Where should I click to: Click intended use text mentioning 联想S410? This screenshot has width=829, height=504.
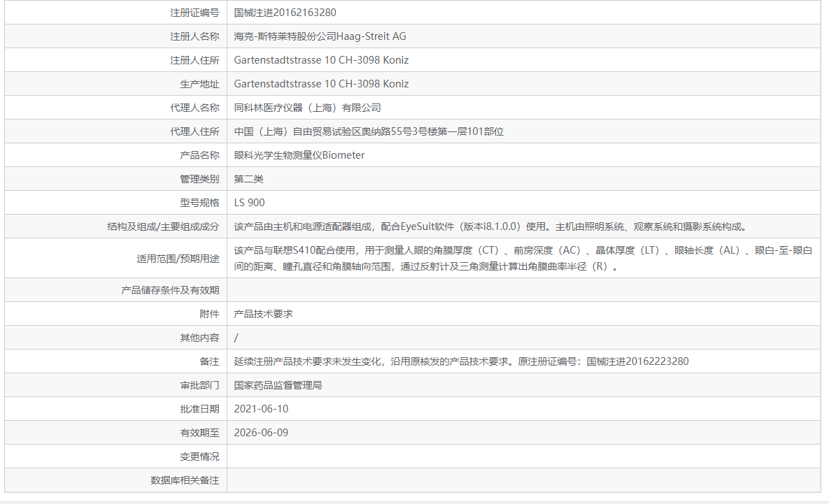pos(523,259)
